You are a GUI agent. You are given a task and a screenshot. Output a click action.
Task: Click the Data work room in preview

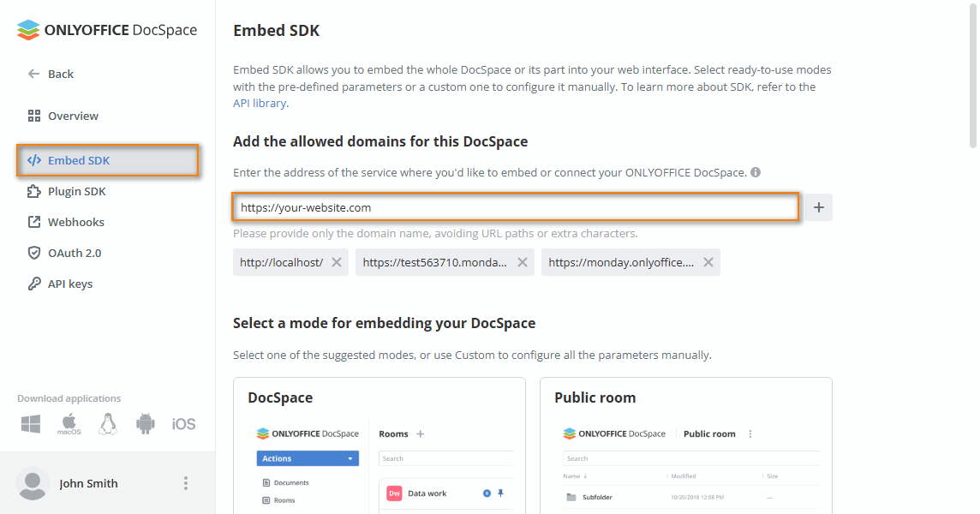(446, 493)
